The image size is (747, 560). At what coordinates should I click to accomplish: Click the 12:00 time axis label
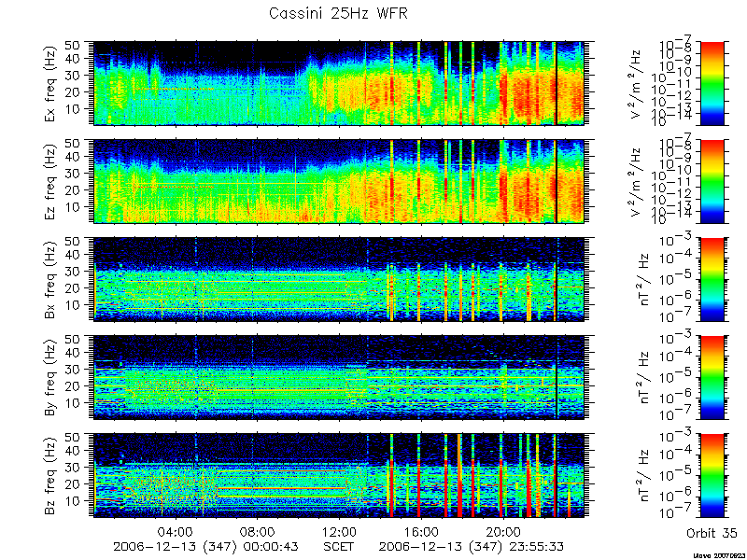[339, 531]
